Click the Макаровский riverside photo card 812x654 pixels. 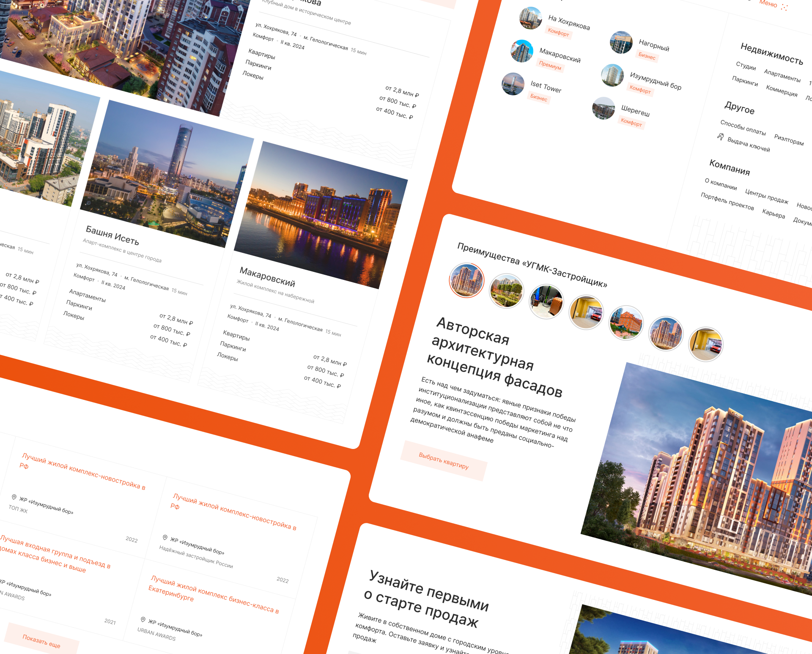coord(320,216)
